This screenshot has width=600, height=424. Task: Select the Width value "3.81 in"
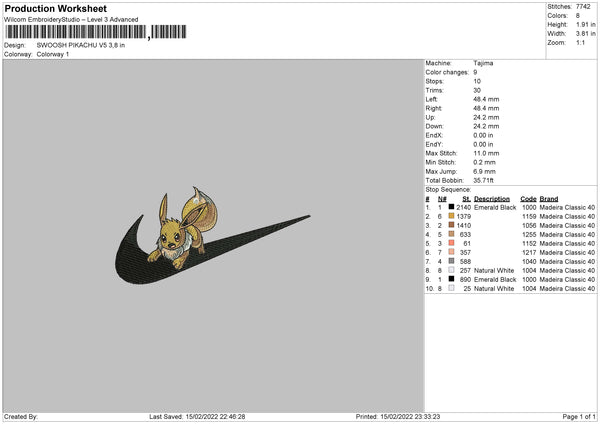(x=586, y=34)
